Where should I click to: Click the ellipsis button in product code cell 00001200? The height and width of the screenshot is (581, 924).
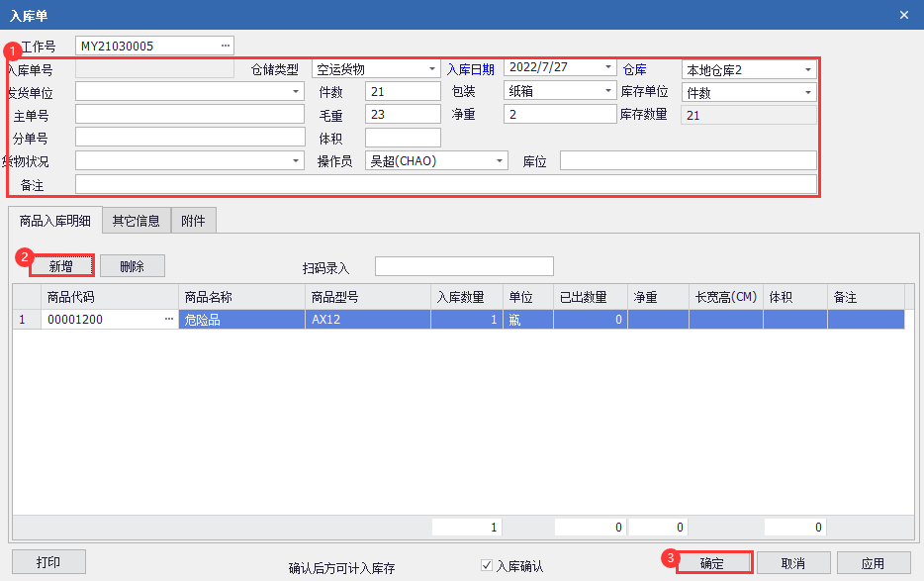point(168,319)
